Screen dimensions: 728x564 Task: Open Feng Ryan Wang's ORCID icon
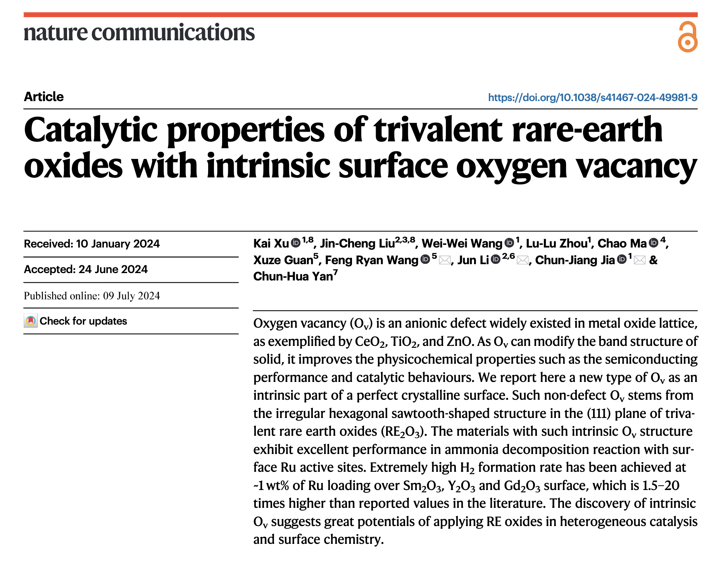(x=425, y=260)
